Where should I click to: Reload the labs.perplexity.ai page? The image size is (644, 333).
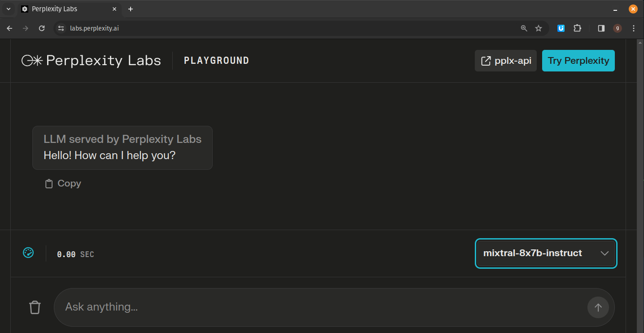(x=42, y=28)
